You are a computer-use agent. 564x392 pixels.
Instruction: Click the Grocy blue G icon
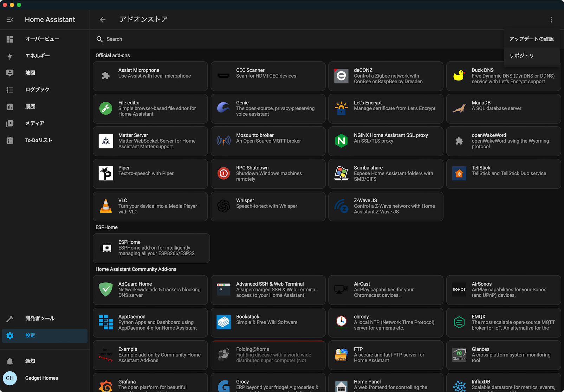point(223,386)
